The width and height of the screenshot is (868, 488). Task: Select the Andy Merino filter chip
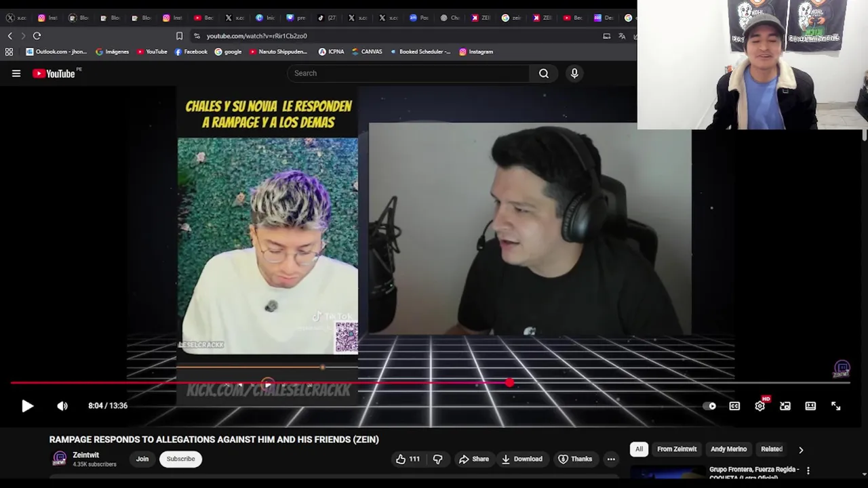[728, 449]
